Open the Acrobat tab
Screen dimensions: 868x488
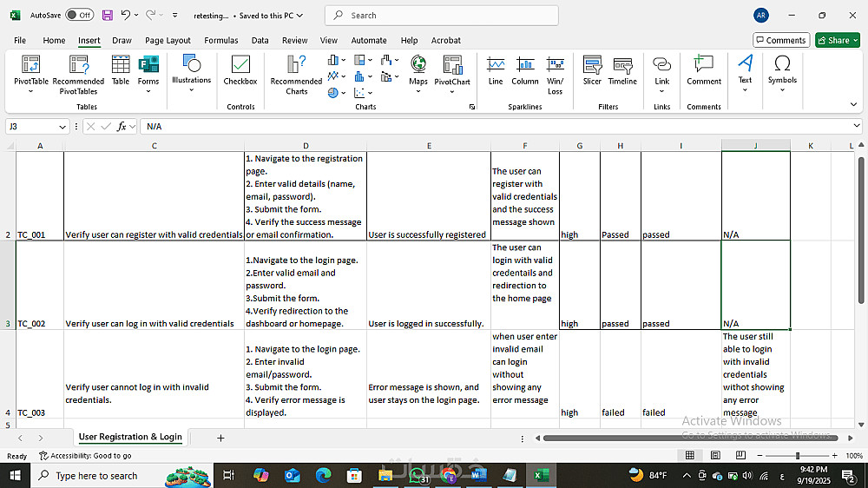click(x=445, y=40)
